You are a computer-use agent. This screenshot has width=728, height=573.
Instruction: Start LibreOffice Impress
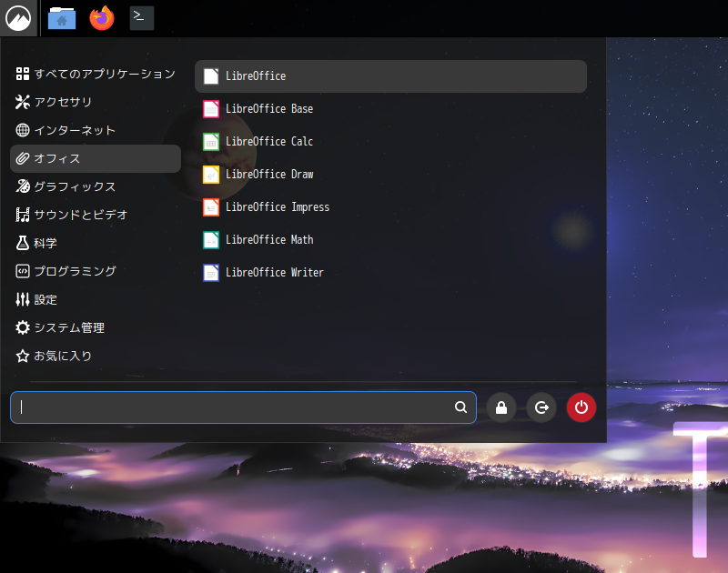pyautogui.click(x=390, y=207)
